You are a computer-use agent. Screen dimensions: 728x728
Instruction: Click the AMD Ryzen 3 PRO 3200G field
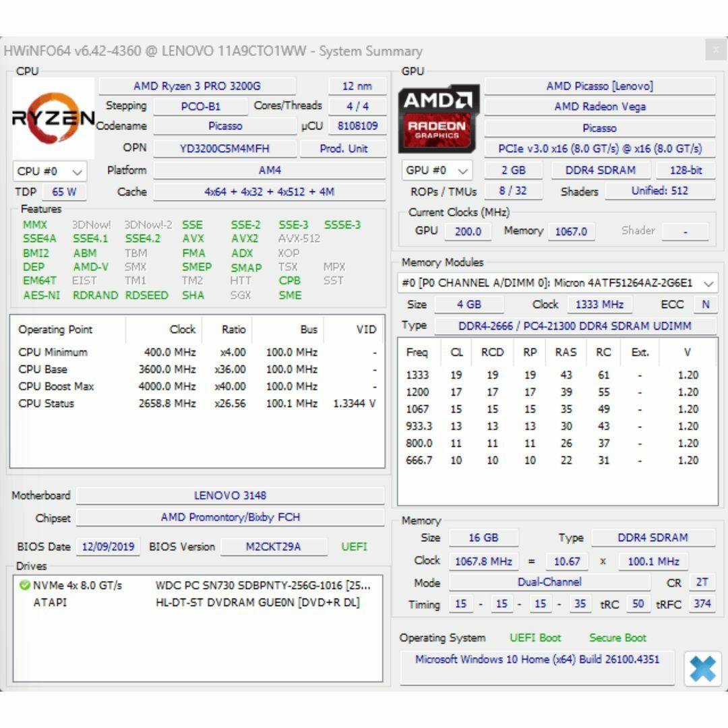tap(197, 86)
